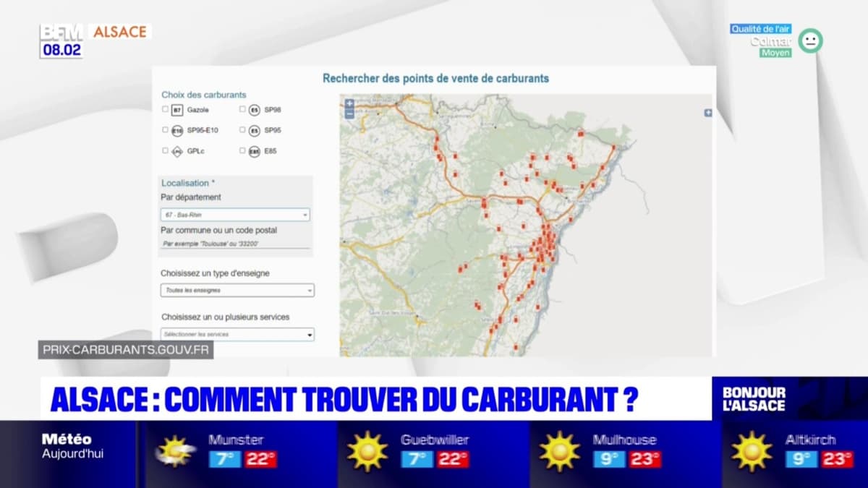
Task: Click the Par département label
Action: point(191,197)
